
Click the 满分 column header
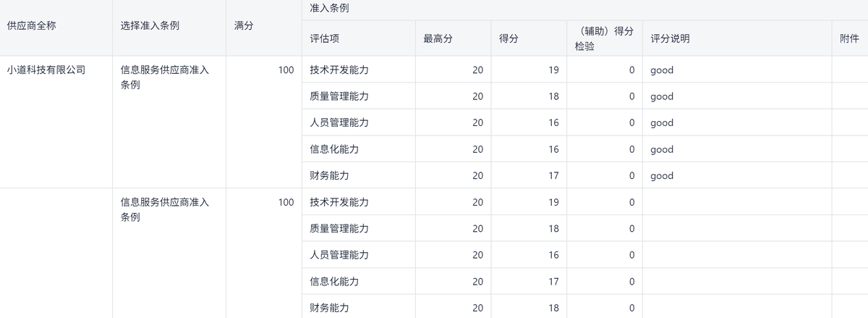tap(244, 25)
